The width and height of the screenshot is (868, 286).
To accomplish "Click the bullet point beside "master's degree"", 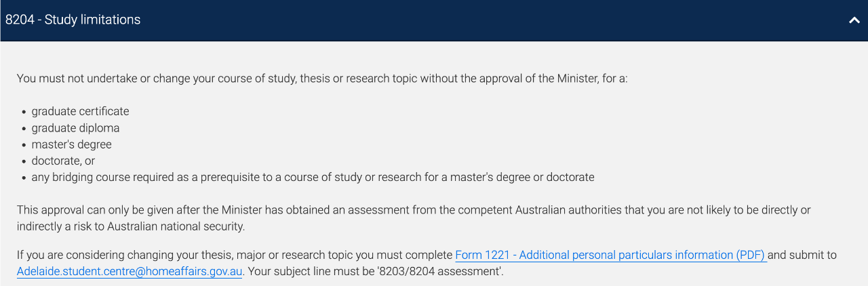I will coord(24,145).
